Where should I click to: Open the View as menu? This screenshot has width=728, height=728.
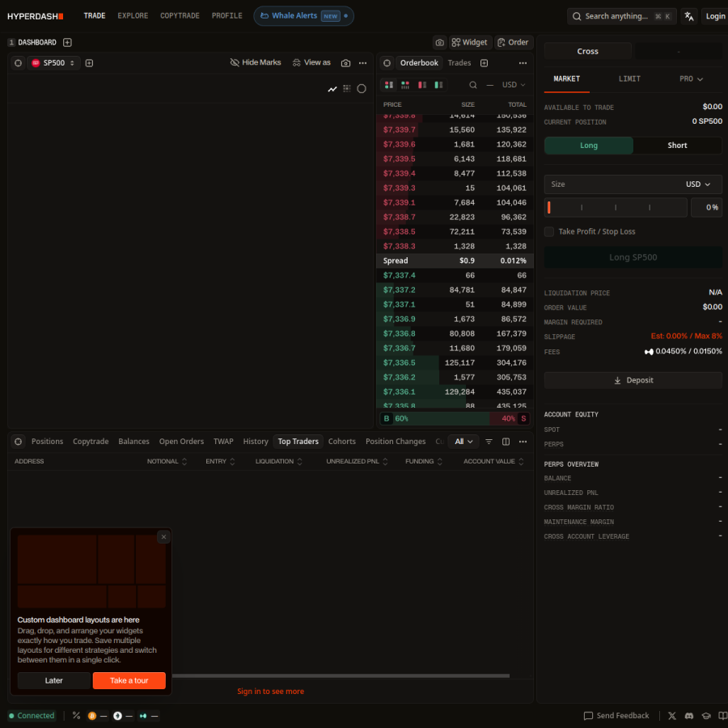(x=311, y=62)
